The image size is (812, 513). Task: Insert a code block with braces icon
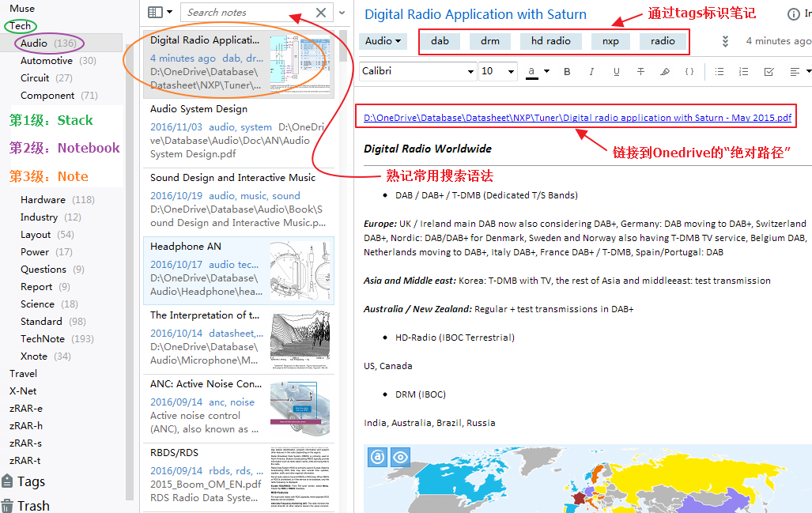pyautogui.click(x=689, y=71)
